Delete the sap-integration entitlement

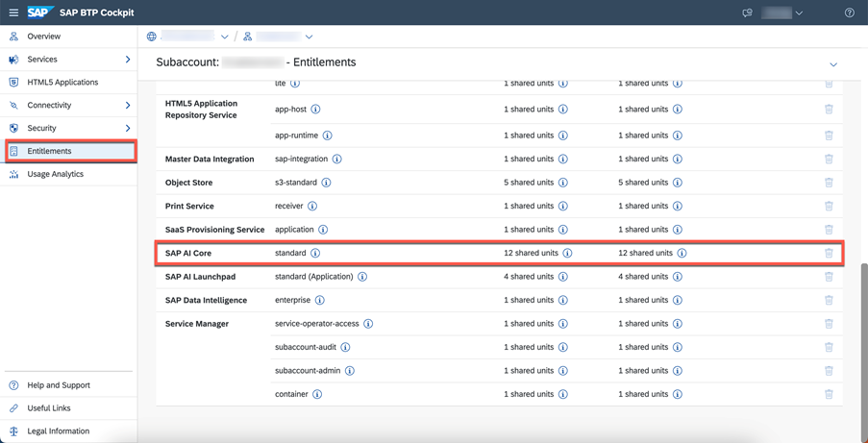point(829,159)
